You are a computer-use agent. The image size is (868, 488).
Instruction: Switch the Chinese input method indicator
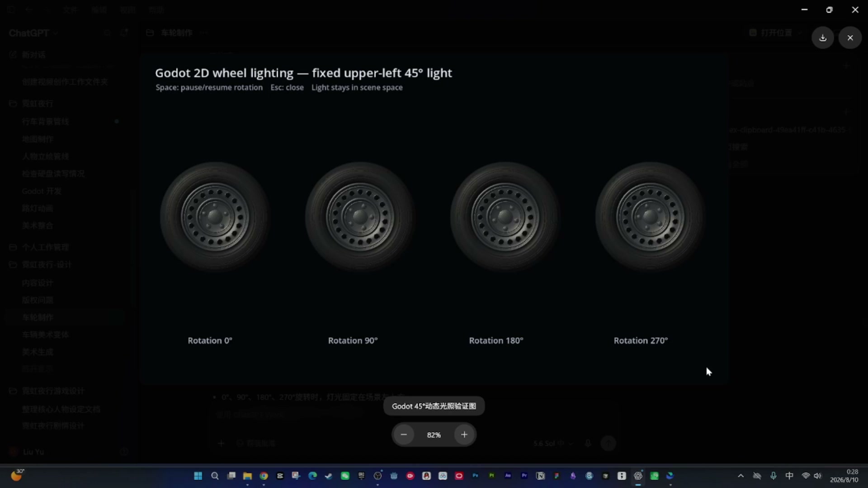coord(789,476)
